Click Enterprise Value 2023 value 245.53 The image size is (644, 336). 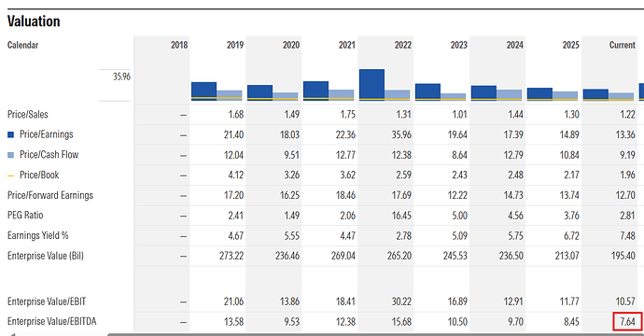click(455, 256)
